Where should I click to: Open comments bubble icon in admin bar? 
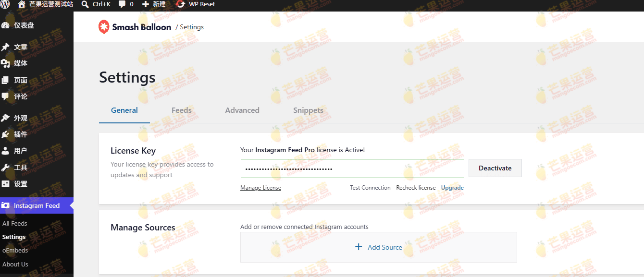(122, 4)
